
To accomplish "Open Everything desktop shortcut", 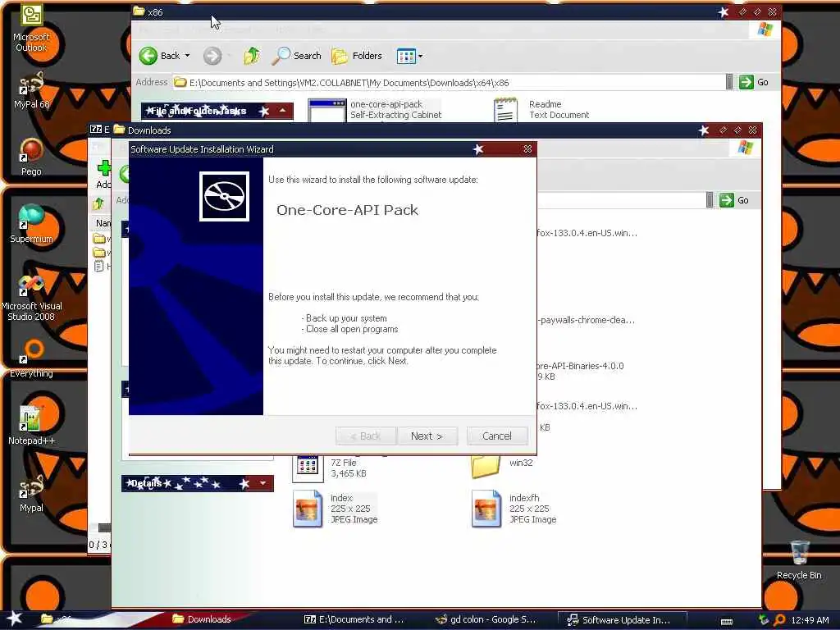I will (31, 358).
